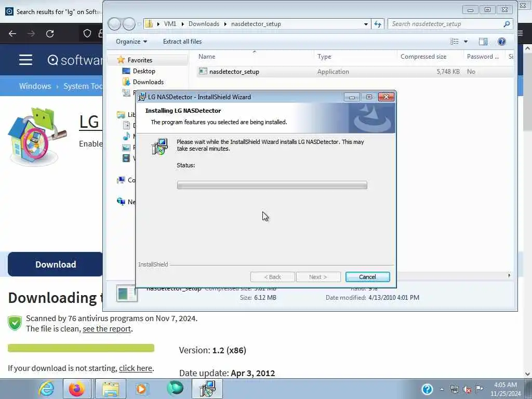532x399 pixels.
Task: Click the muted volume tray icon
Action: pyautogui.click(x=467, y=390)
